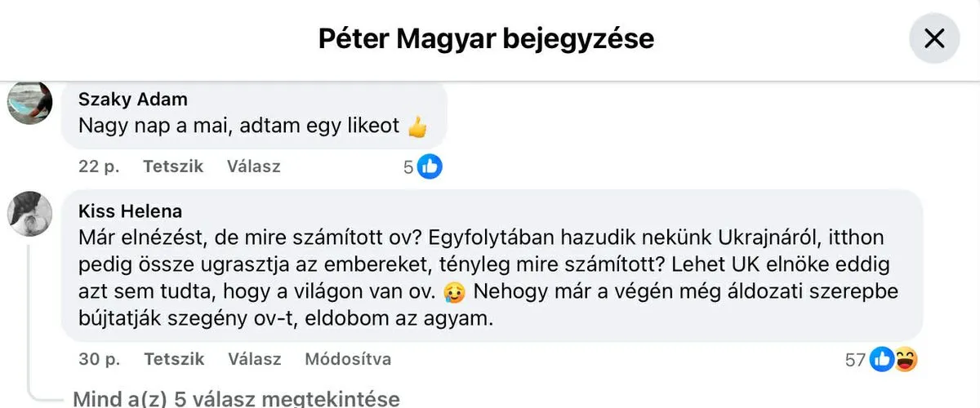View edit history via Módosítva

348,359
